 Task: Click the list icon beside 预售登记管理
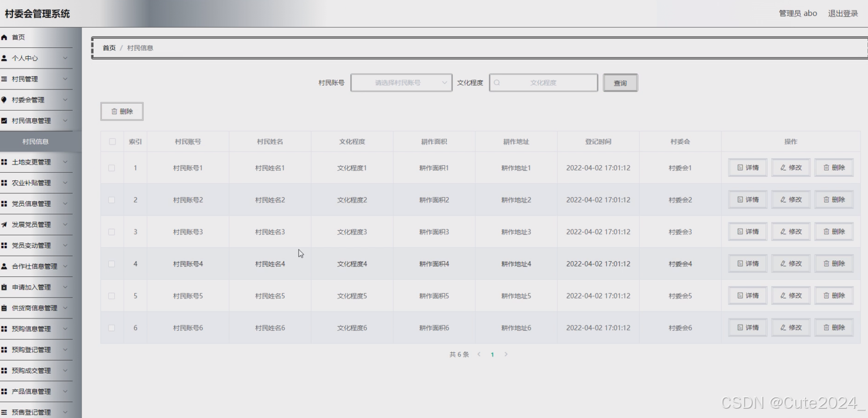pos(4,412)
